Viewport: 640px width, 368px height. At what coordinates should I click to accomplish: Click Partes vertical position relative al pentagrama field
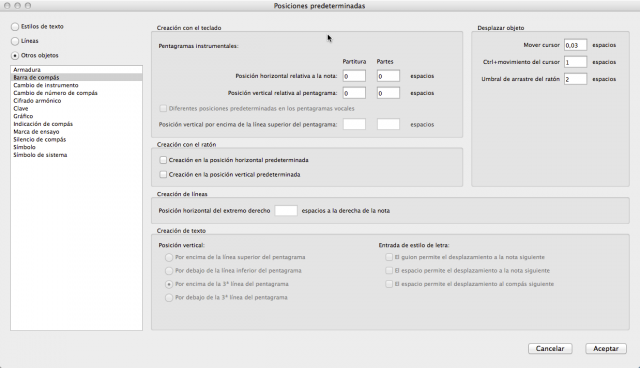(388, 93)
